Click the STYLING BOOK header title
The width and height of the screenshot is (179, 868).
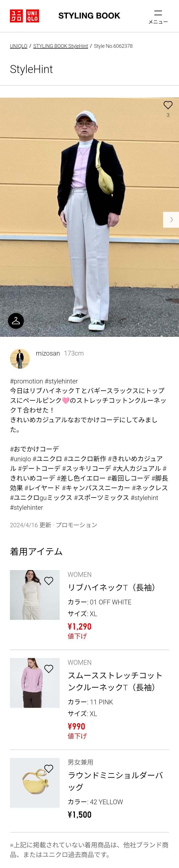pos(89,16)
